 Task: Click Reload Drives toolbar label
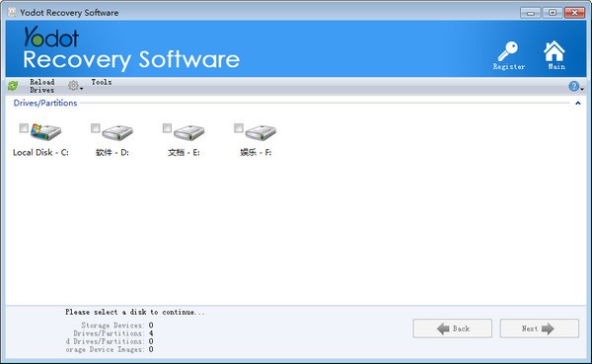tap(41, 86)
